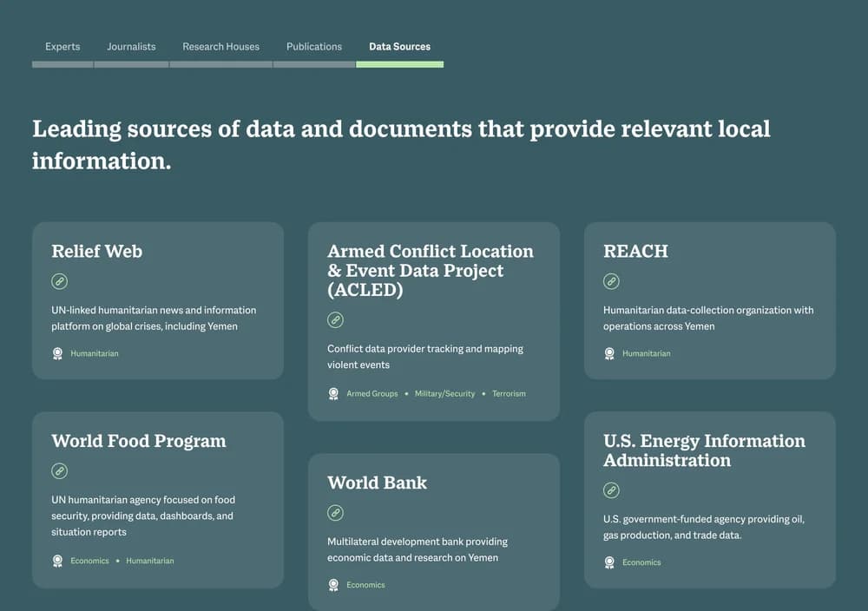The width and height of the screenshot is (868, 611).
Task: Switch to the Publications tab
Action: pyautogui.click(x=314, y=47)
